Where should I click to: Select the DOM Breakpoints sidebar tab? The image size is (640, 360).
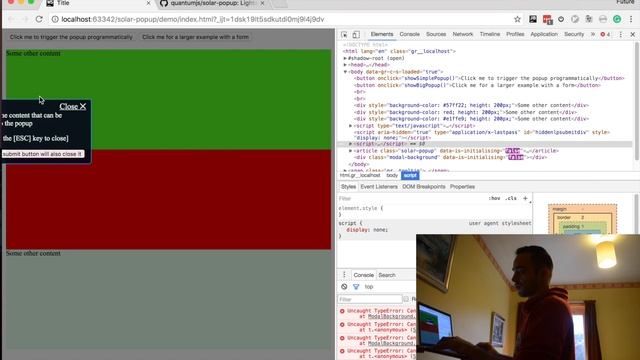(x=424, y=187)
